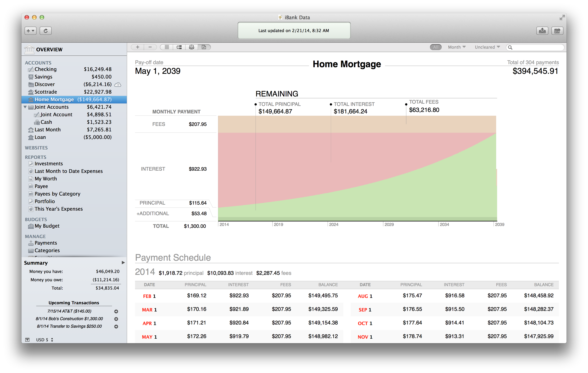Click the refresh accounts toolbar button
588x373 pixels.
pos(45,31)
